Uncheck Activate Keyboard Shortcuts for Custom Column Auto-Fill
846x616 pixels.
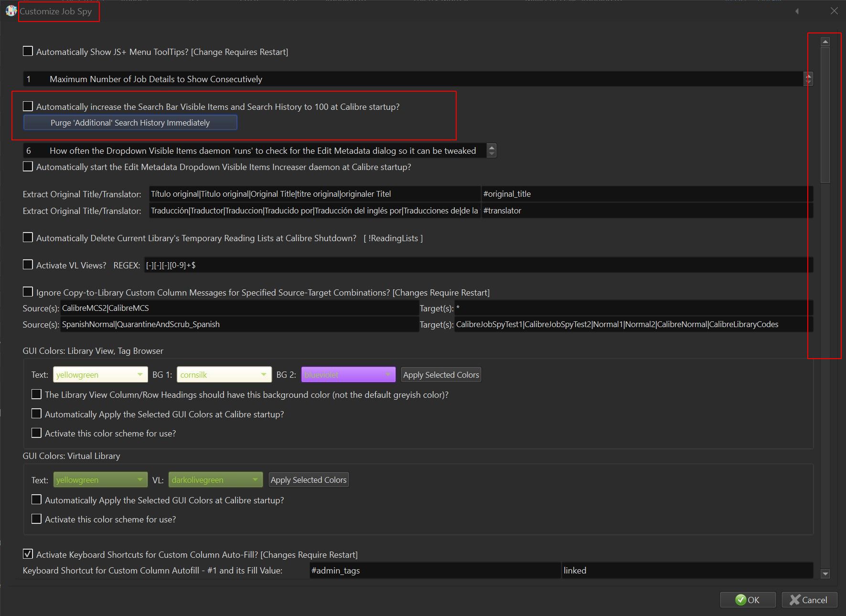pyautogui.click(x=28, y=554)
